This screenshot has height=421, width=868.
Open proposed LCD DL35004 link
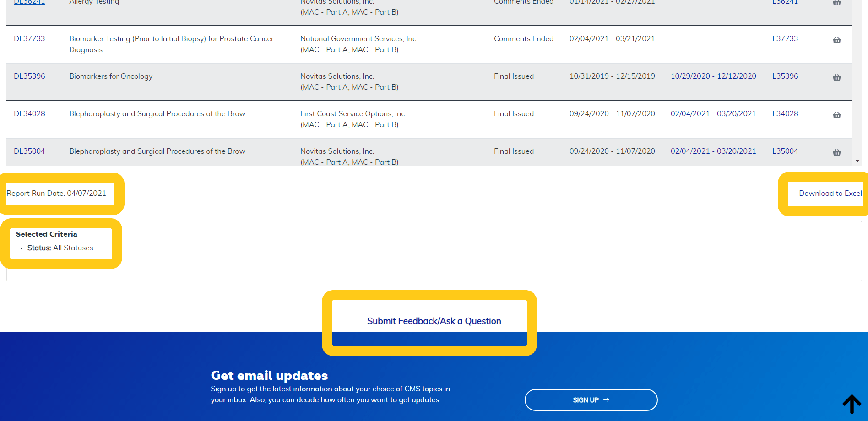pyautogui.click(x=29, y=151)
